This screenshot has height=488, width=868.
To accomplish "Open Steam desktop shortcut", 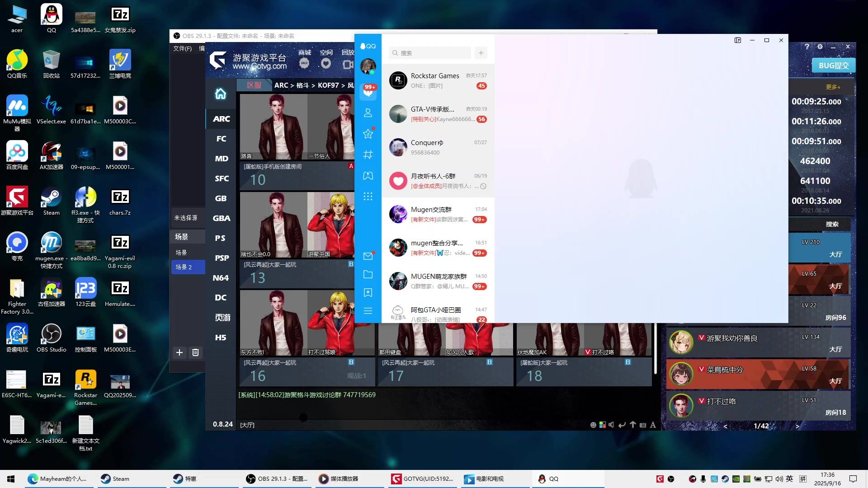I will (x=51, y=202).
